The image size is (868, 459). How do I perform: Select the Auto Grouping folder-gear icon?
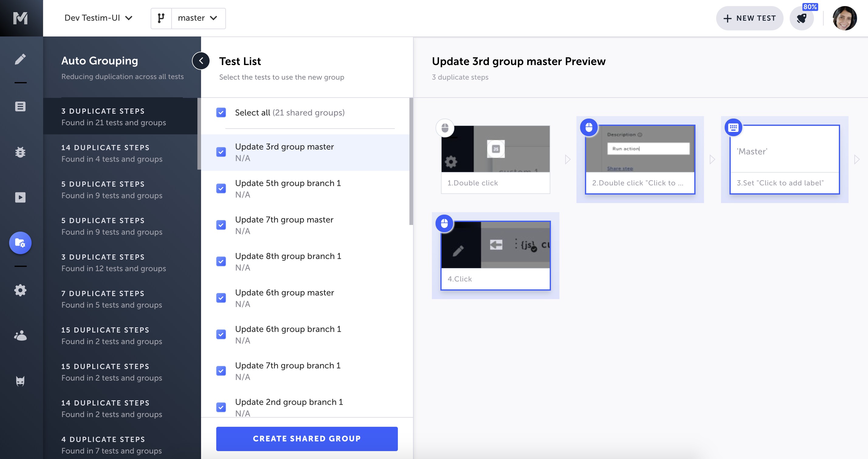pyautogui.click(x=20, y=243)
